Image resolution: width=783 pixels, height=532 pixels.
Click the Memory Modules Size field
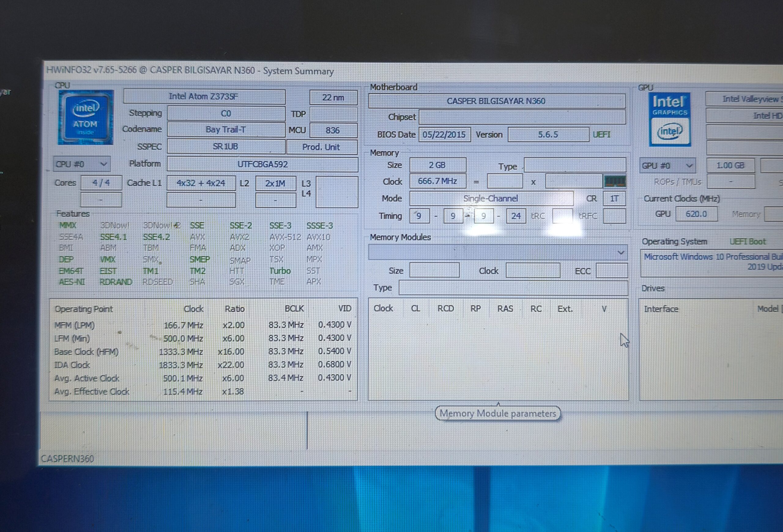pyautogui.click(x=434, y=270)
